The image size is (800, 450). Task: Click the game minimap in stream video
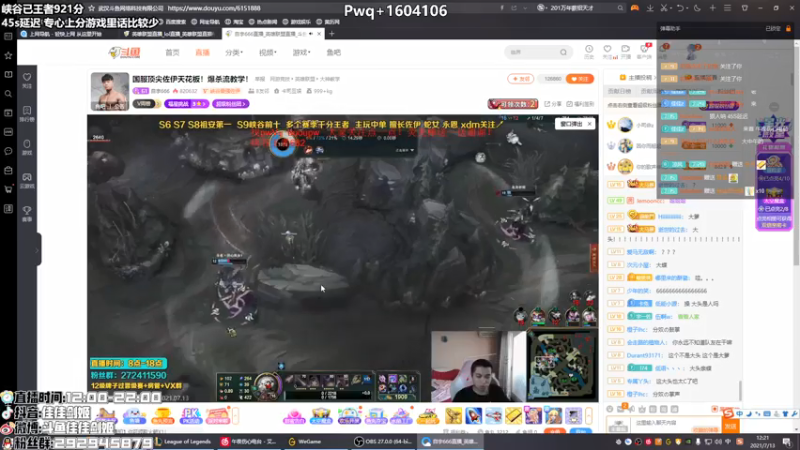pyautogui.click(x=562, y=366)
